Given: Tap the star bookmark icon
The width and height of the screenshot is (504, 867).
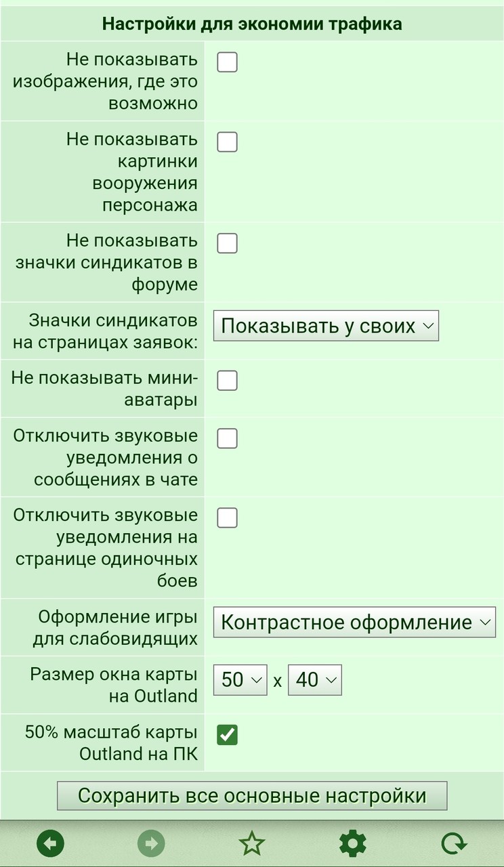Looking at the screenshot, I should (x=251, y=843).
